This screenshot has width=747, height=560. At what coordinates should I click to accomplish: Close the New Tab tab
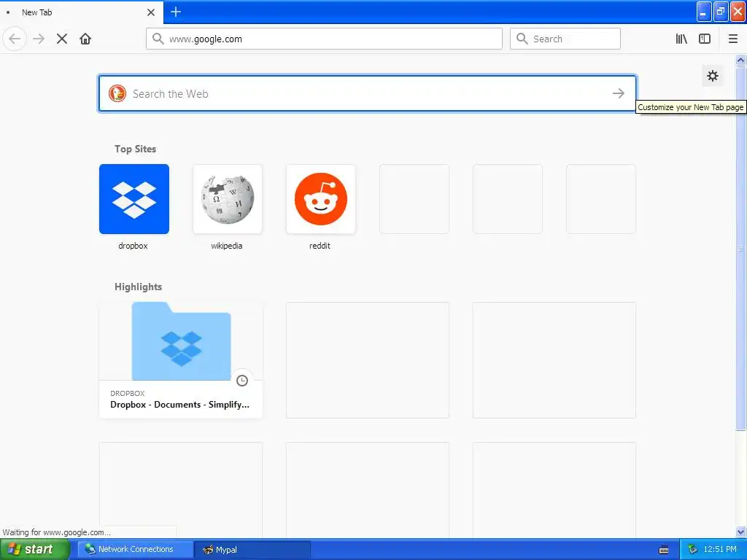click(151, 12)
